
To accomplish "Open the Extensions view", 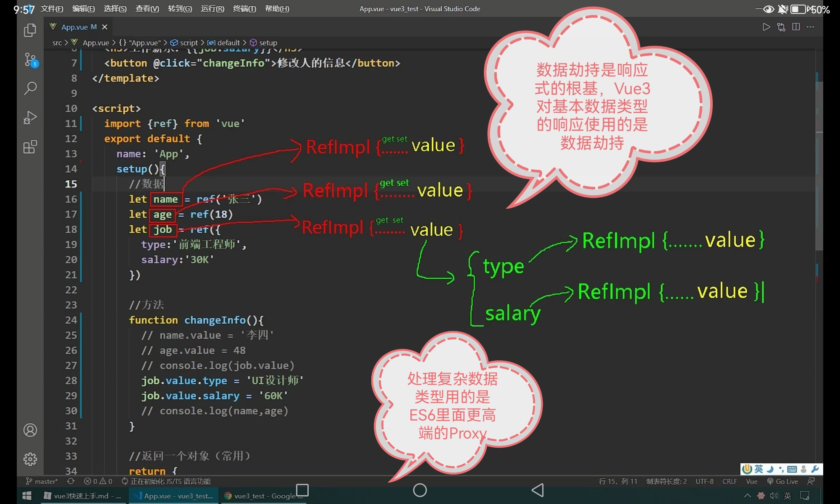I will [30, 147].
